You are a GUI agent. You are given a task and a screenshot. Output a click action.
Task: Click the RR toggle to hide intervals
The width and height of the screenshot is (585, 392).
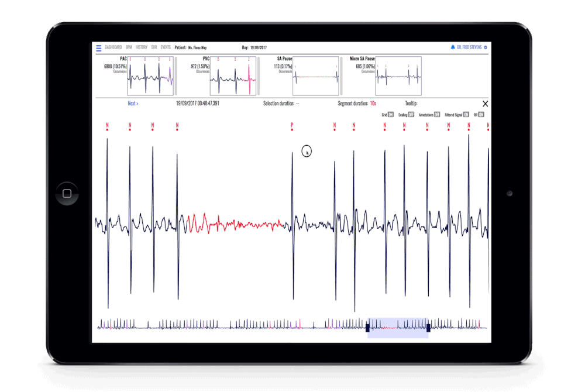coord(481,115)
